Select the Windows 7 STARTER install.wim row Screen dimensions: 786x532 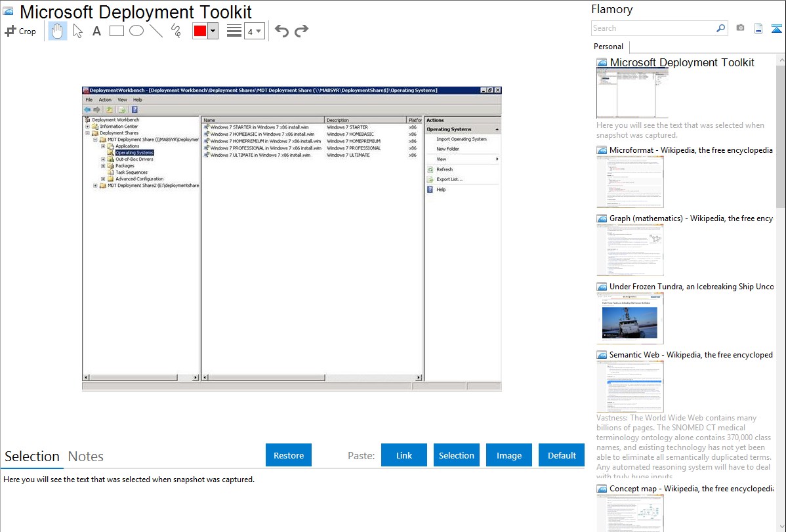311,127
